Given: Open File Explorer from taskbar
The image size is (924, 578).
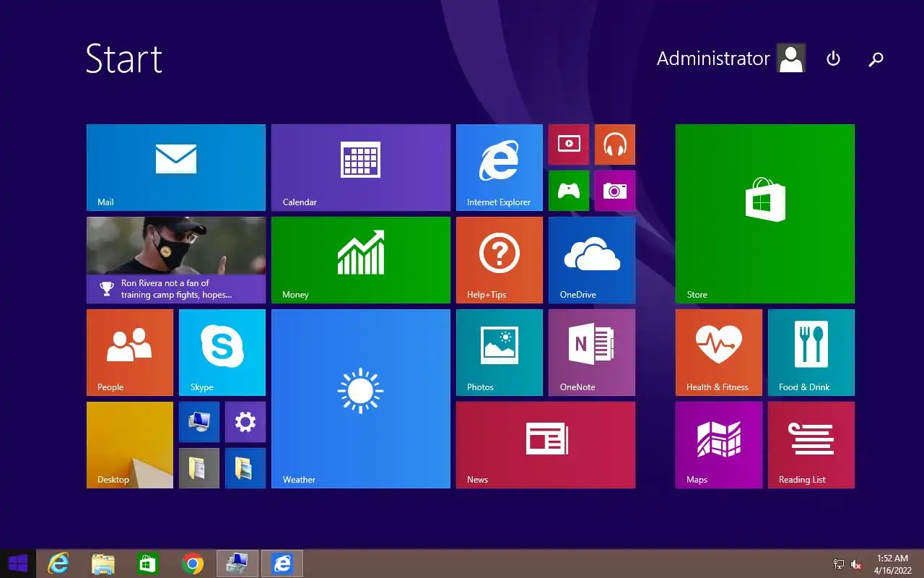Looking at the screenshot, I should point(103,564).
